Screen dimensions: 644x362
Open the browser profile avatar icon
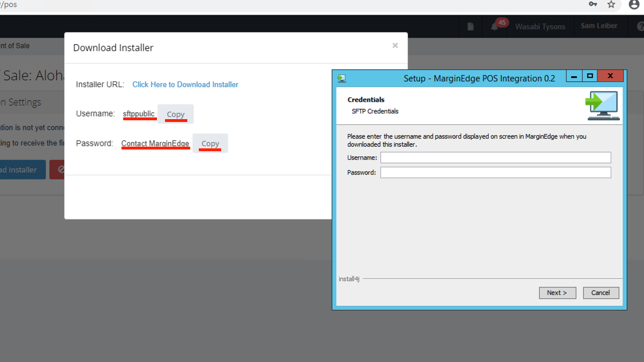[635, 5]
